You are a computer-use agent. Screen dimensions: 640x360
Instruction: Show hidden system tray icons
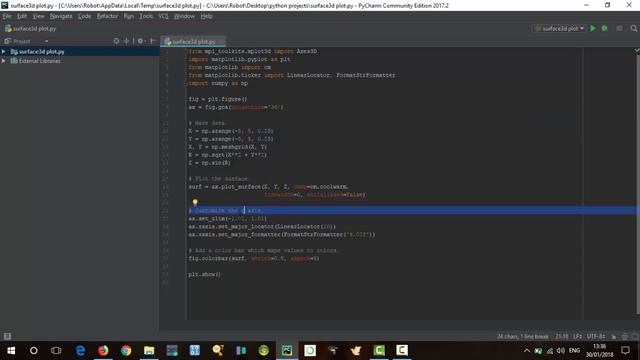click(527, 350)
